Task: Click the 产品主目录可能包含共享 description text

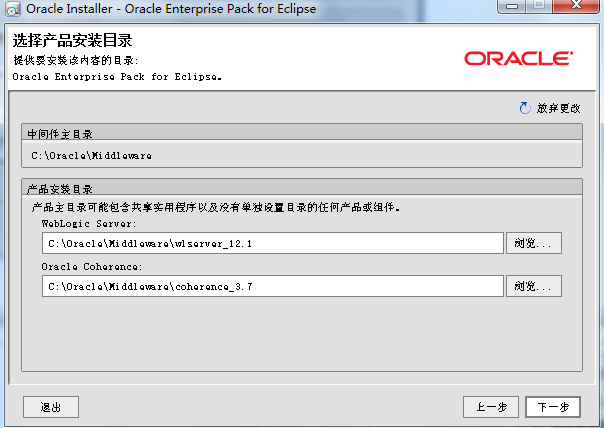Action: pos(216,207)
